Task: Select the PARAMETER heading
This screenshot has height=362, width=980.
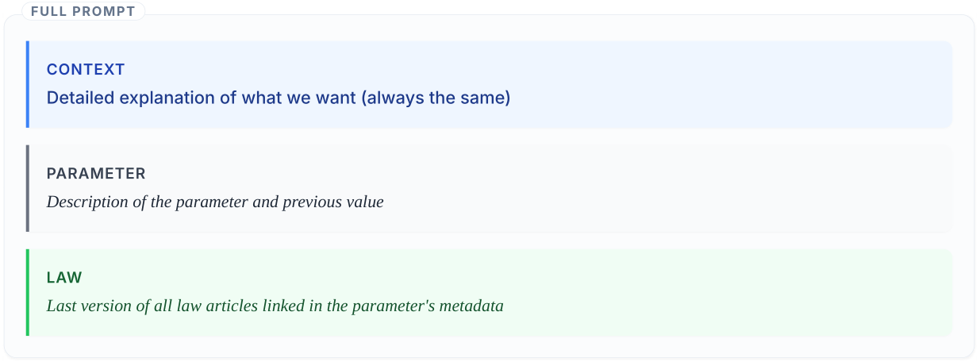Action: tap(96, 173)
